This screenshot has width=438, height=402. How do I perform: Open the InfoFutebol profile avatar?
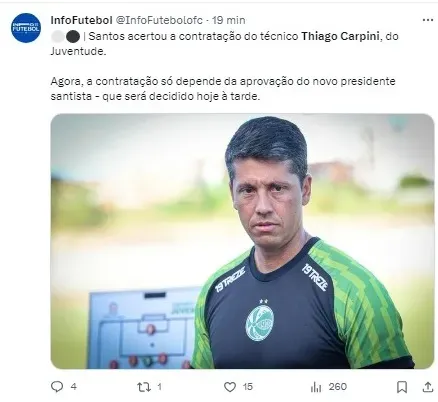pyautogui.click(x=26, y=28)
